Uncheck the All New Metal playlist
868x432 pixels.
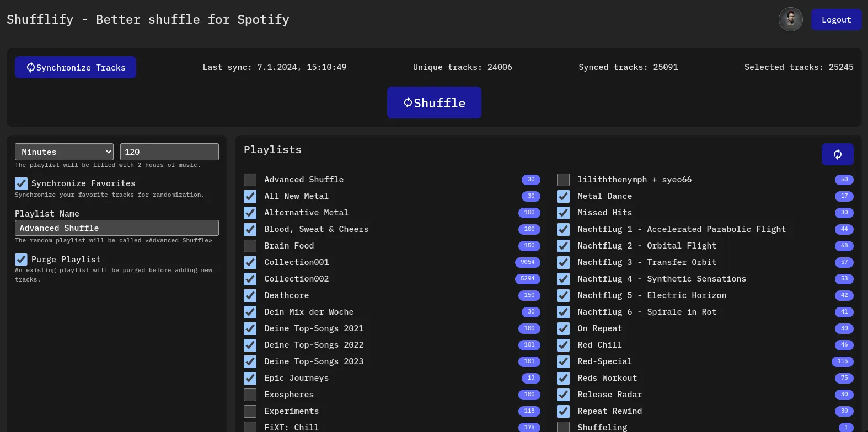pyautogui.click(x=250, y=196)
